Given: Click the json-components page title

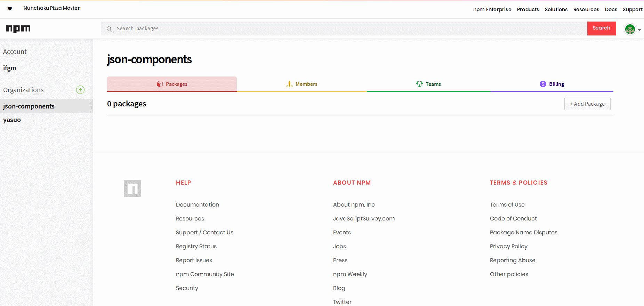Looking at the screenshot, I should click(x=150, y=59).
